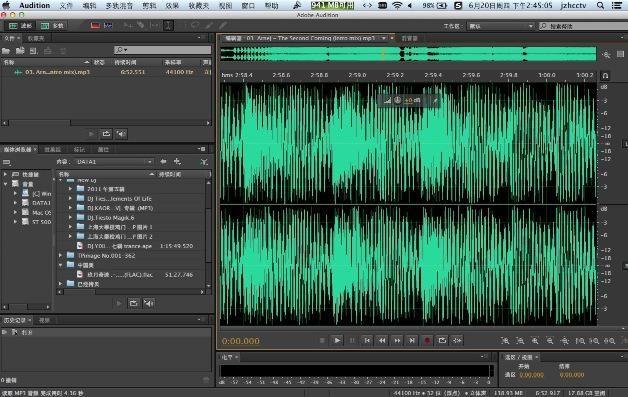Open the Audition application menu
This screenshot has width=628, height=397.
tap(34, 5)
